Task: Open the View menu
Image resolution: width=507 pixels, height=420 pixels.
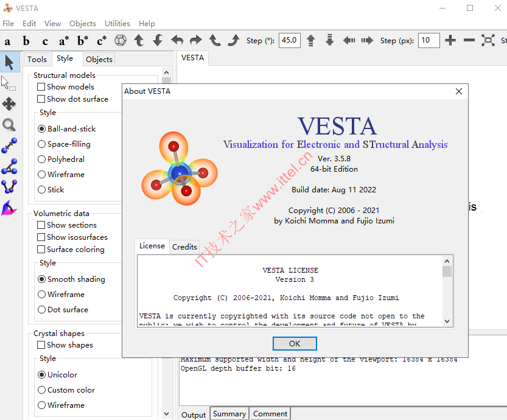Action: tap(52, 24)
